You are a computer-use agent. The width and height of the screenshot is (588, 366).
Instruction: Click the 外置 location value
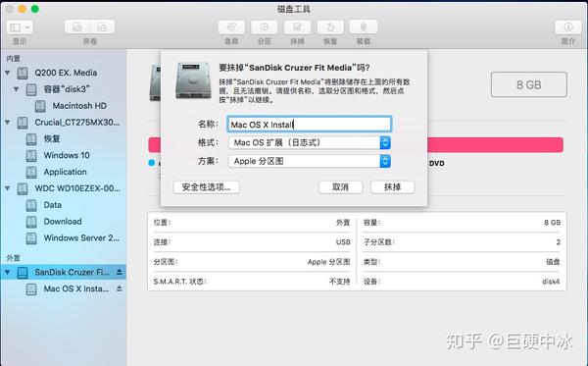(x=343, y=223)
